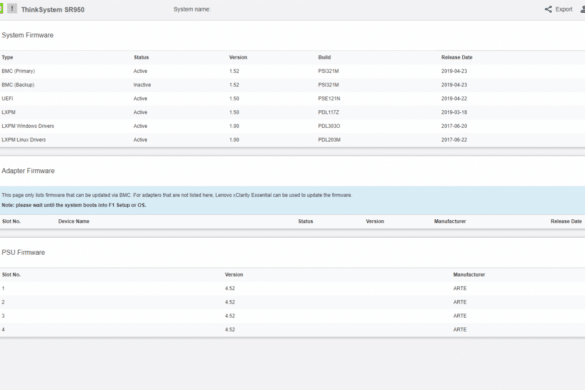Screen dimensions: 585x390
Task: Click version 1.50 in the UEFI row
Action: 234,99
